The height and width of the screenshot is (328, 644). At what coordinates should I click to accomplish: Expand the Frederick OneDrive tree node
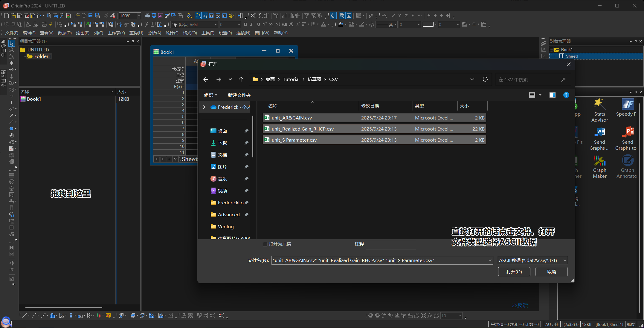click(204, 107)
